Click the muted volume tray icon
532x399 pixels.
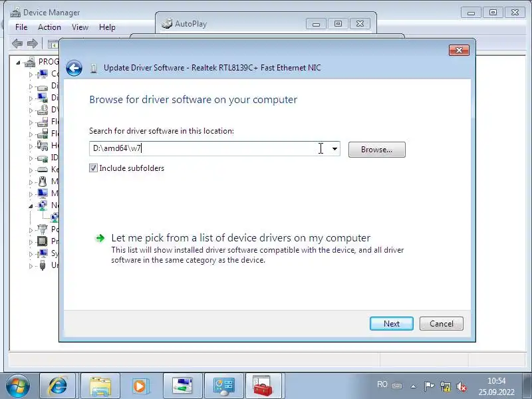pos(462,386)
